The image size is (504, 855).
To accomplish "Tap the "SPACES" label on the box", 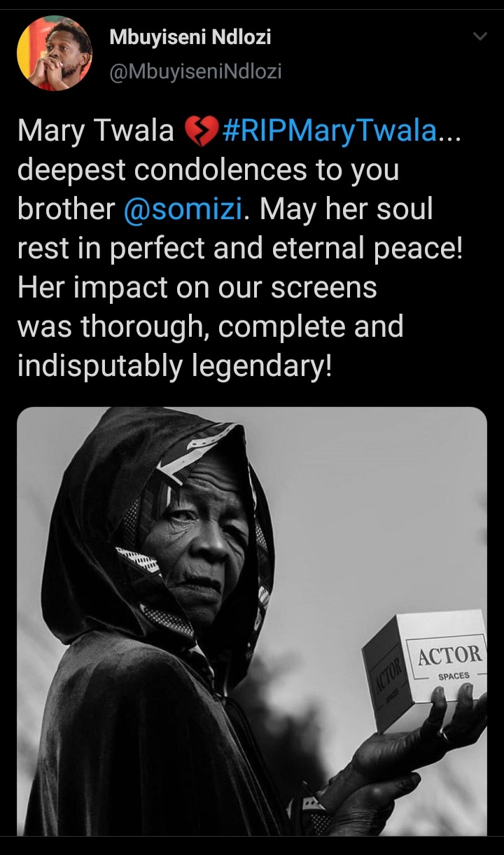I will pos(454,676).
